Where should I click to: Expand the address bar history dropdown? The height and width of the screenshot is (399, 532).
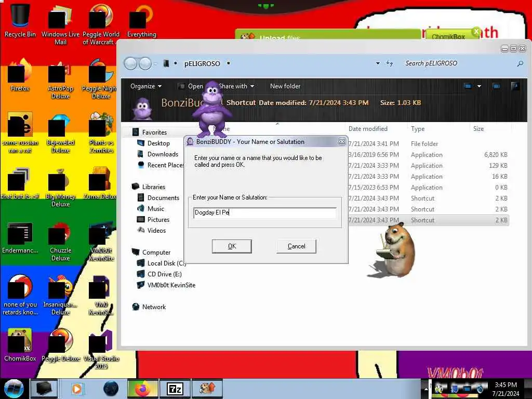point(378,63)
